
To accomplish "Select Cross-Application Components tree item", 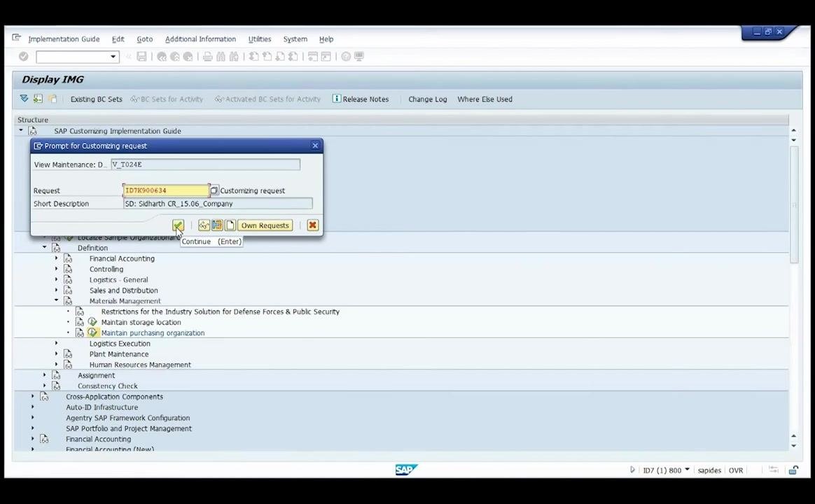I will coord(114,396).
